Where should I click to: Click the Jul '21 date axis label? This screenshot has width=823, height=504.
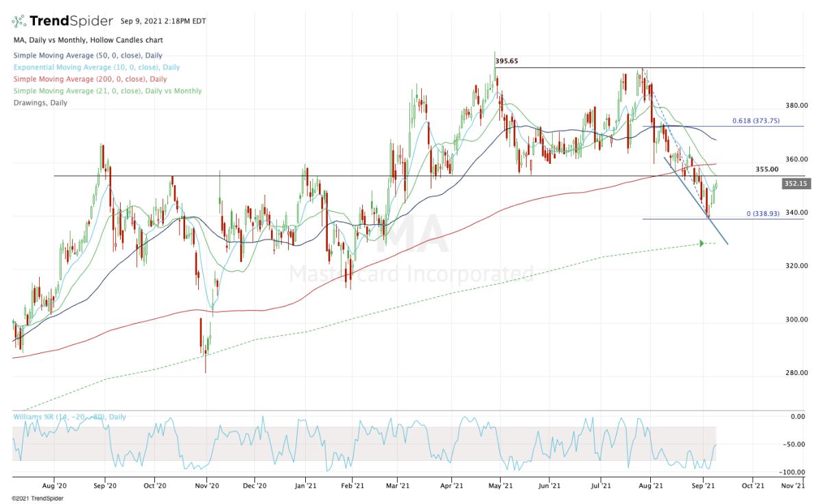tap(601, 485)
